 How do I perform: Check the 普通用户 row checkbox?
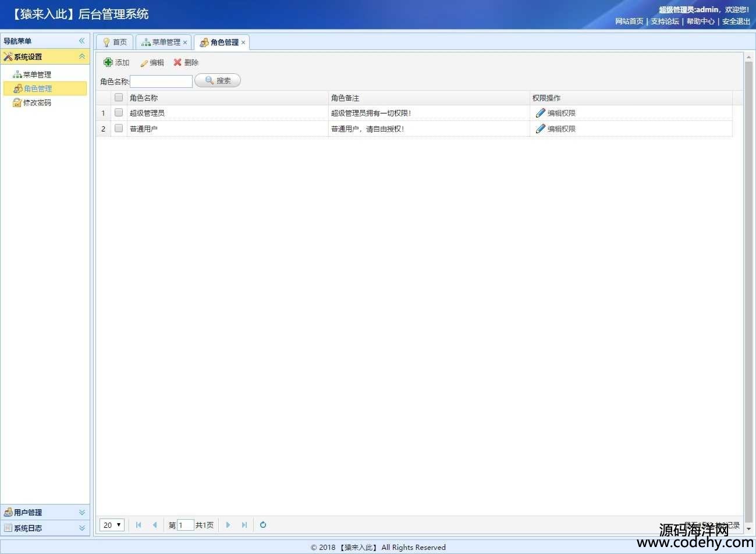(119, 128)
